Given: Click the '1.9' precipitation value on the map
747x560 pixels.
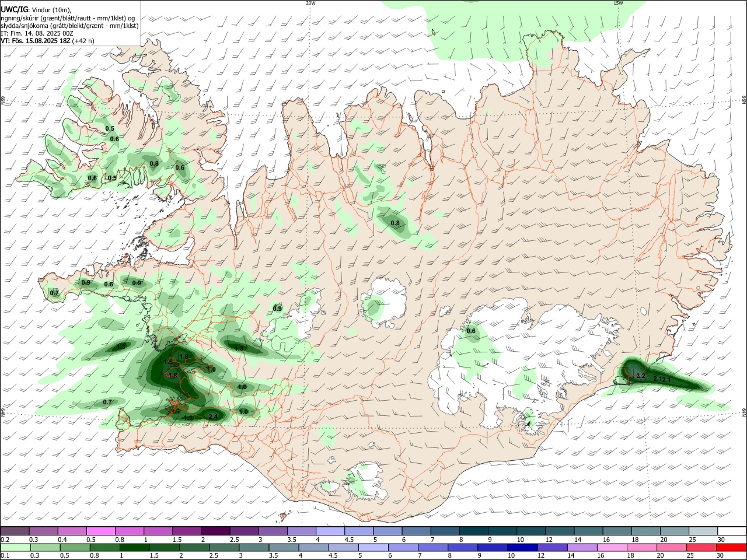Looking at the screenshot, I should [x=173, y=375].
